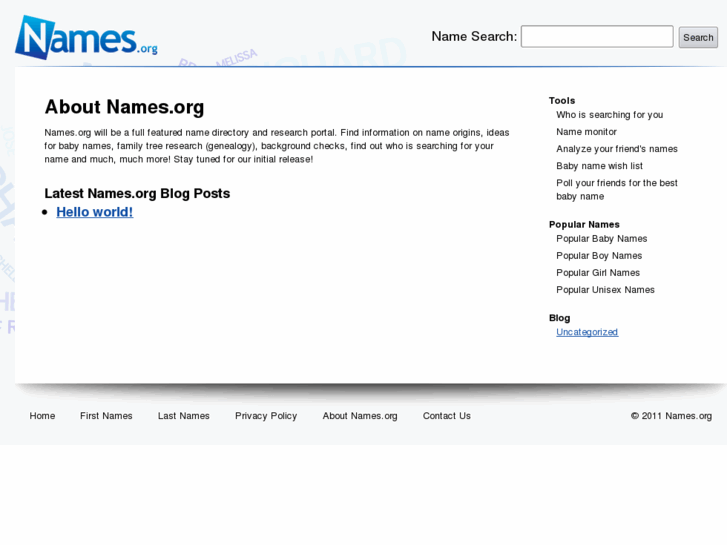The height and width of the screenshot is (545, 727).
Task: Open the Uncategorized blog category
Action: point(587,332)
